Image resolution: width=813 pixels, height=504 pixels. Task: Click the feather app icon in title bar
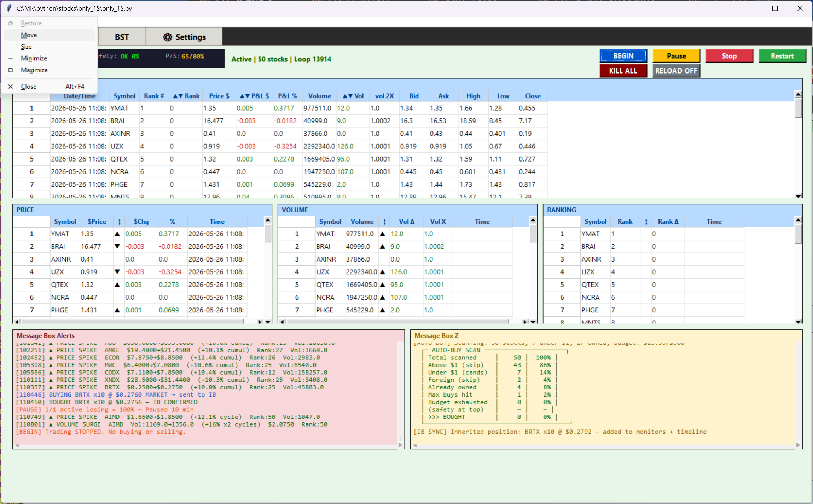click(x=9, y=8)
